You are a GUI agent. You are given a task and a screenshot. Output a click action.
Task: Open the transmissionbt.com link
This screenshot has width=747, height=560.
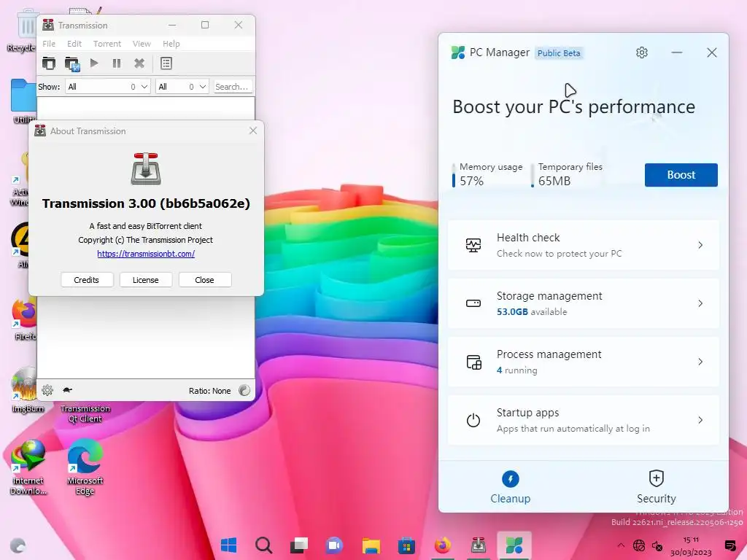[146, 254]
